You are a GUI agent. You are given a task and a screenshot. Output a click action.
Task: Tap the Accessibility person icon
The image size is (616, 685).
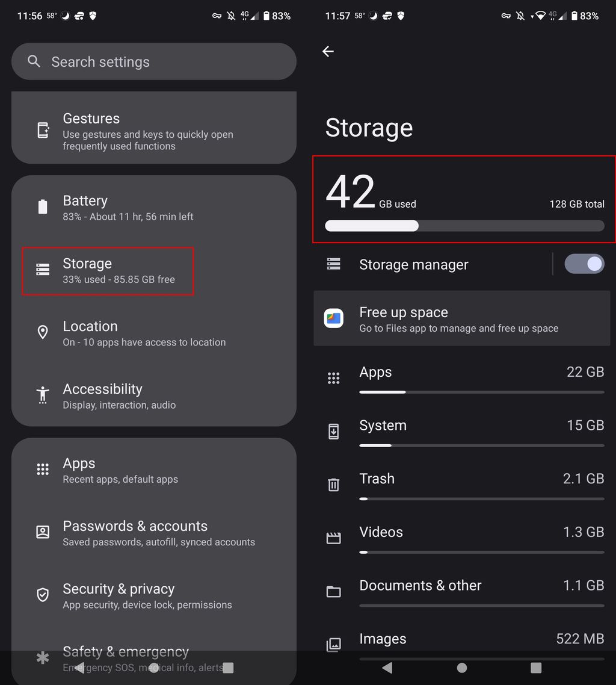coord(42,395)
